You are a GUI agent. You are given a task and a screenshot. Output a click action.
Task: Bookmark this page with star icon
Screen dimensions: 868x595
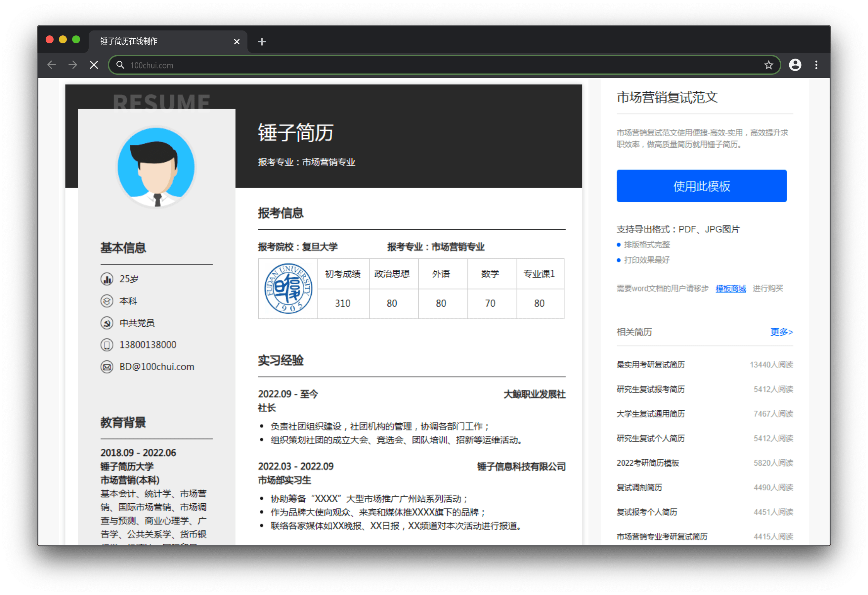[768, 65]
